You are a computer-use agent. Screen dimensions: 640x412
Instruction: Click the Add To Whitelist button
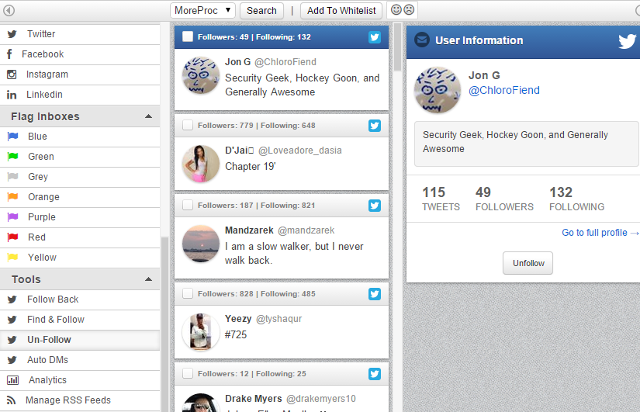(x=341, y=10)
